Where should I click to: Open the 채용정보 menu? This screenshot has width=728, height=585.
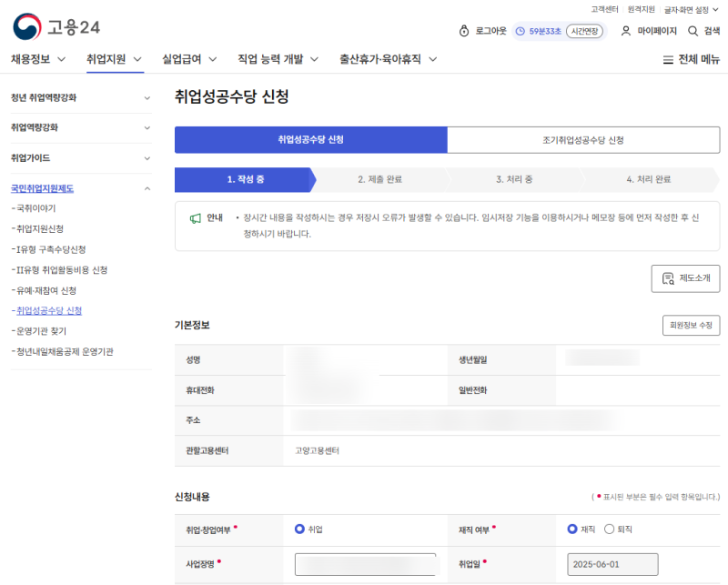click(30, 59)
